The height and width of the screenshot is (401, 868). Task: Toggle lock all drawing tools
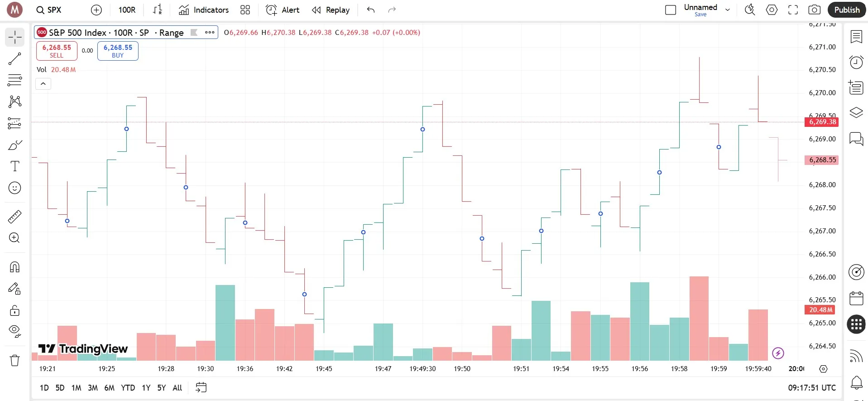click(14, 310)
